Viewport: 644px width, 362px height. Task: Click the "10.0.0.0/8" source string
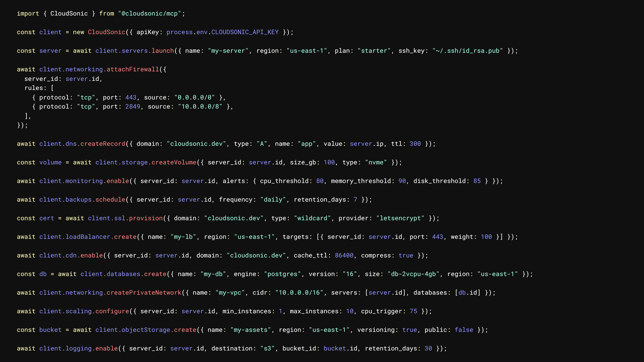200,107
